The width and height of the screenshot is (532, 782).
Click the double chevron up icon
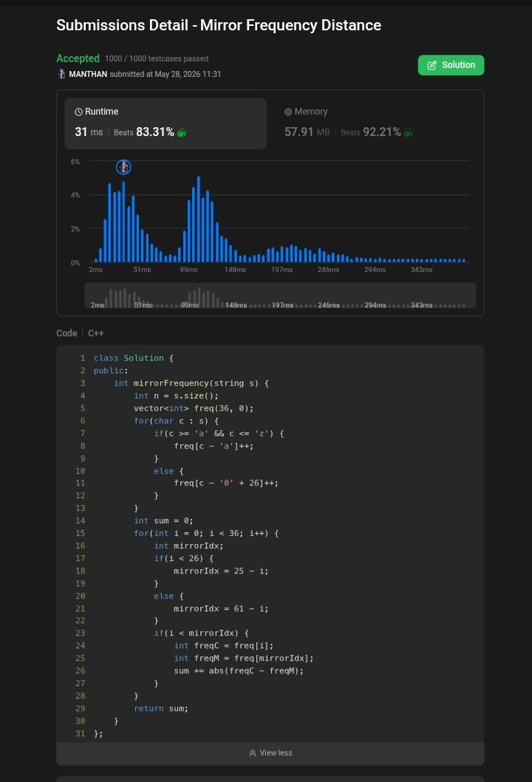[x=253, y=753]
